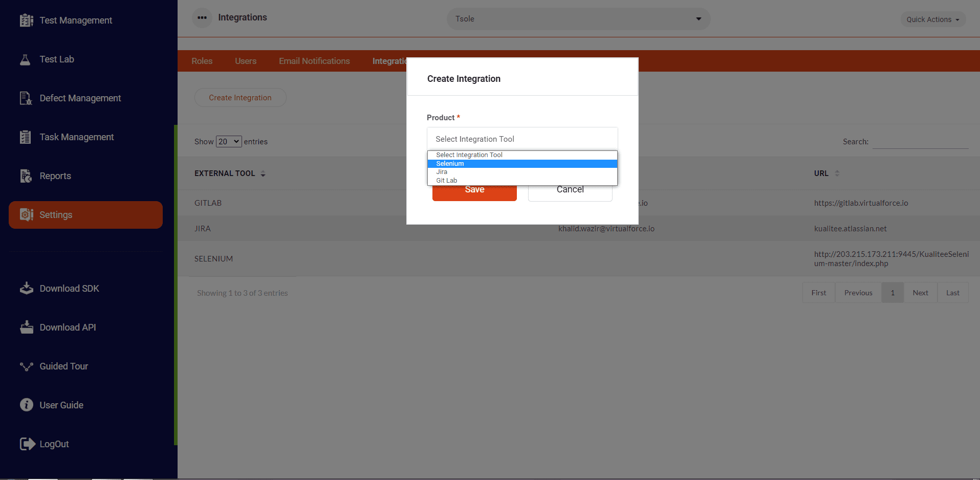Viewport: 980px width, 480px height.
Task: Open the Email Notifications tab
Action: [314, 61]
